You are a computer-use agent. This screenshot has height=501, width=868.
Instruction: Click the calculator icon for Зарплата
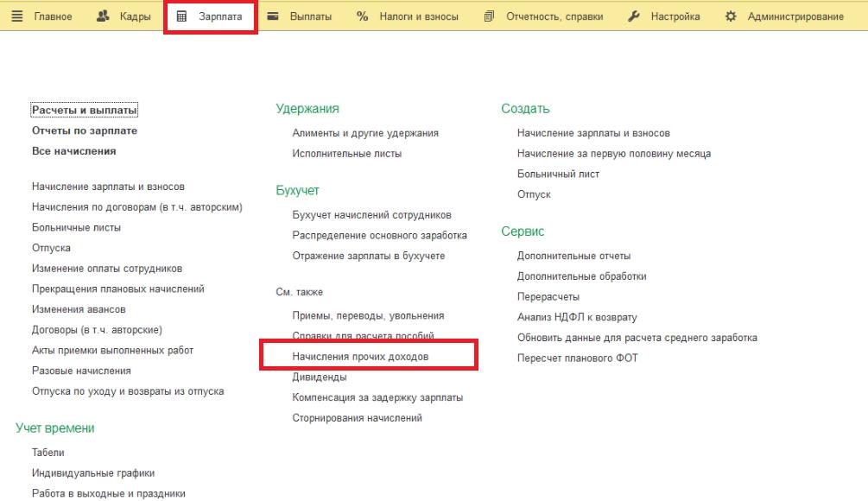point(182,16)
